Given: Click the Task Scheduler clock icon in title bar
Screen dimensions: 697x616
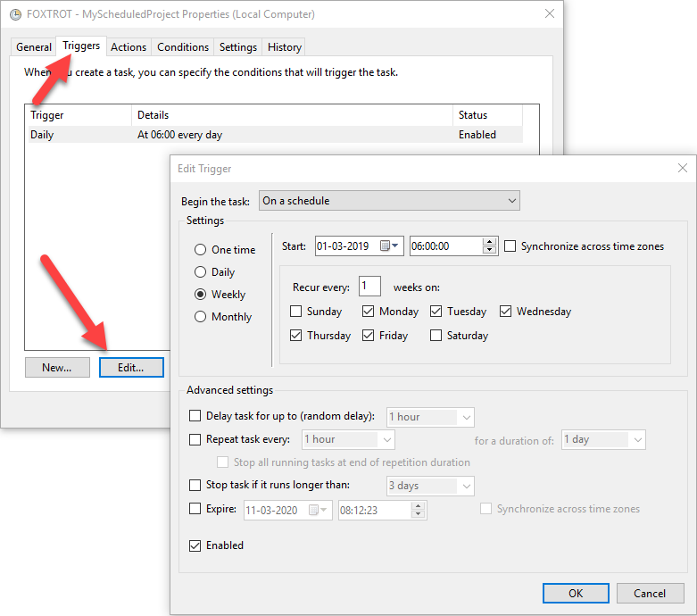Looking at the screenshot, I should (15, 14).
